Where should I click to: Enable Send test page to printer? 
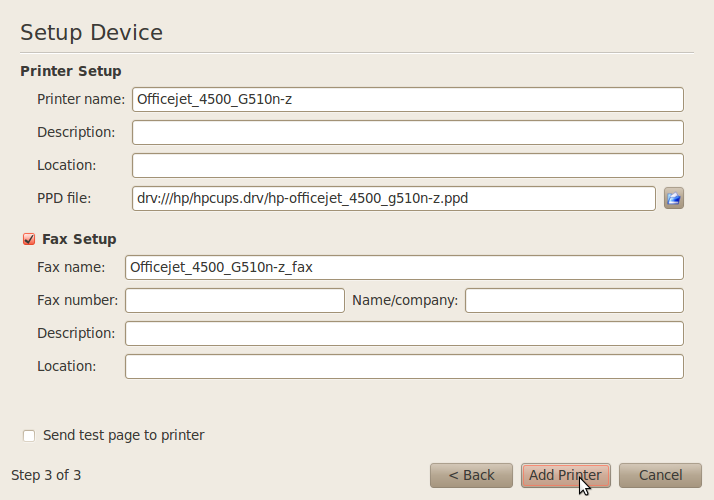point(29,435)
